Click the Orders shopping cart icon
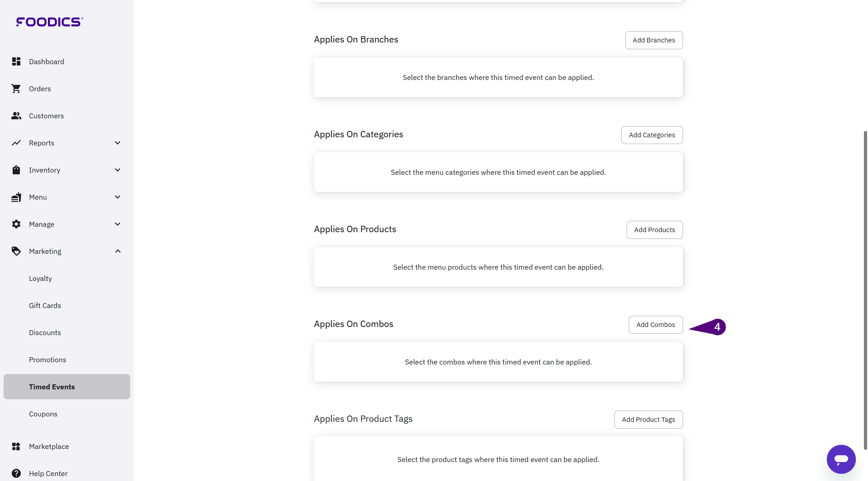This screenshot has width=868, height=481. (16, 89)
